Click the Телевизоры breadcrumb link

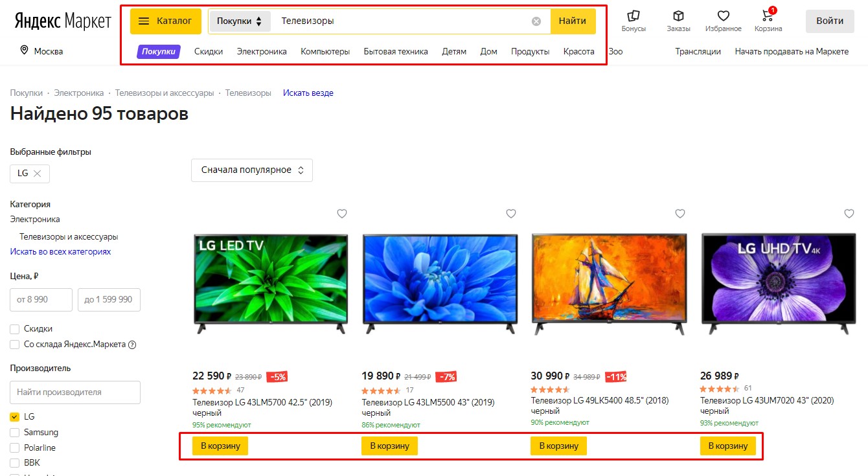pyautogui.click(x=248, y=93)
